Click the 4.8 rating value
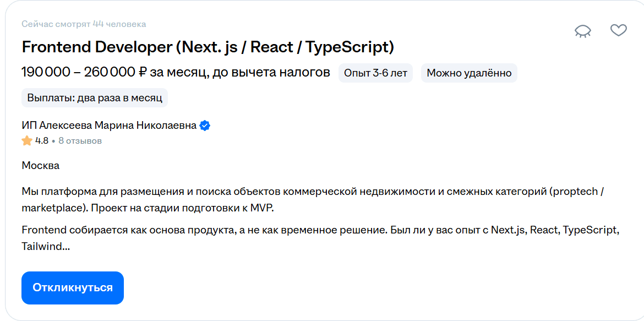 (41, 141)
